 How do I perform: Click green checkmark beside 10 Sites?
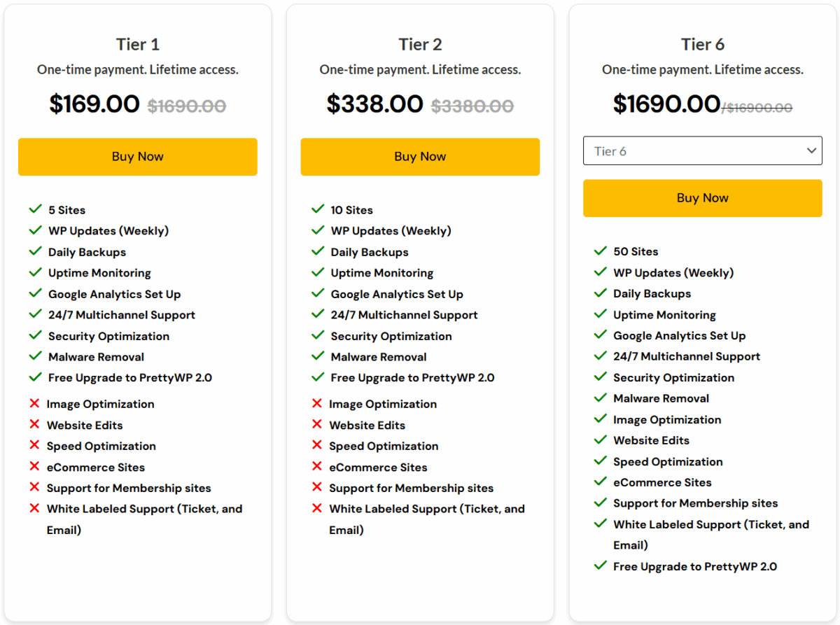[x=318, y=209]
